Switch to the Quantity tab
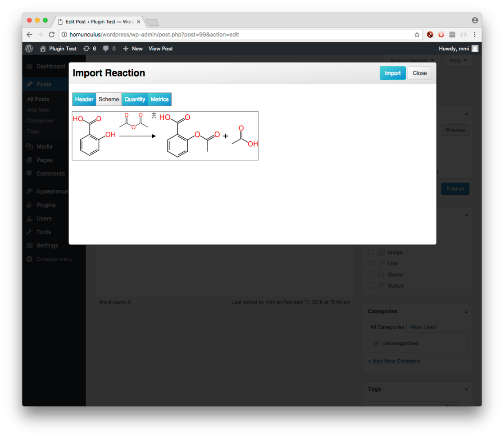 (135, 99)
